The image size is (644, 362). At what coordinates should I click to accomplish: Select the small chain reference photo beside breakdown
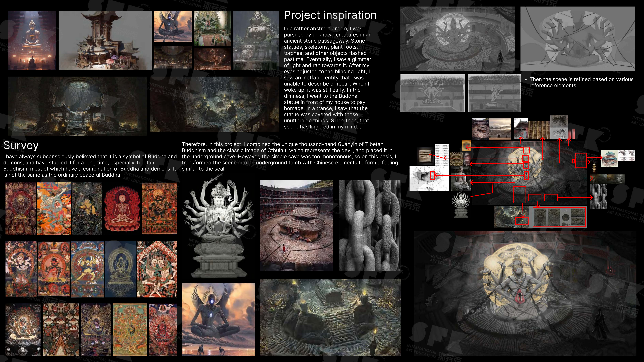coord(599,197)
